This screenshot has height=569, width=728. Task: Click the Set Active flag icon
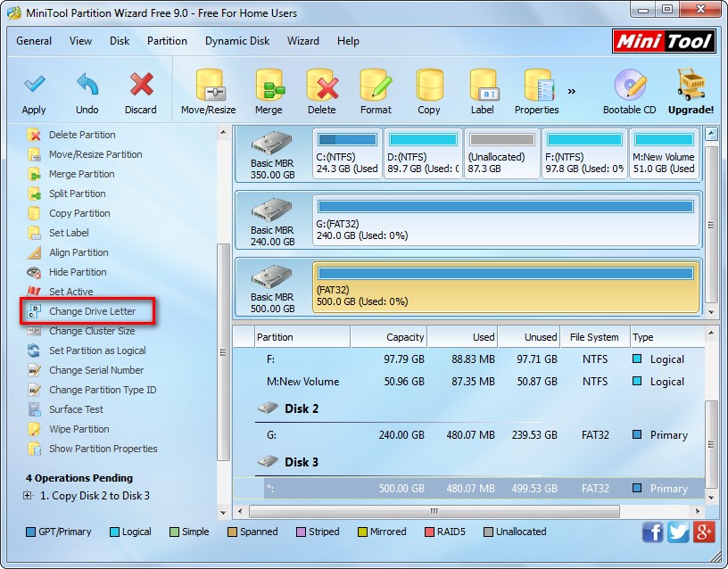coord(34,292)
